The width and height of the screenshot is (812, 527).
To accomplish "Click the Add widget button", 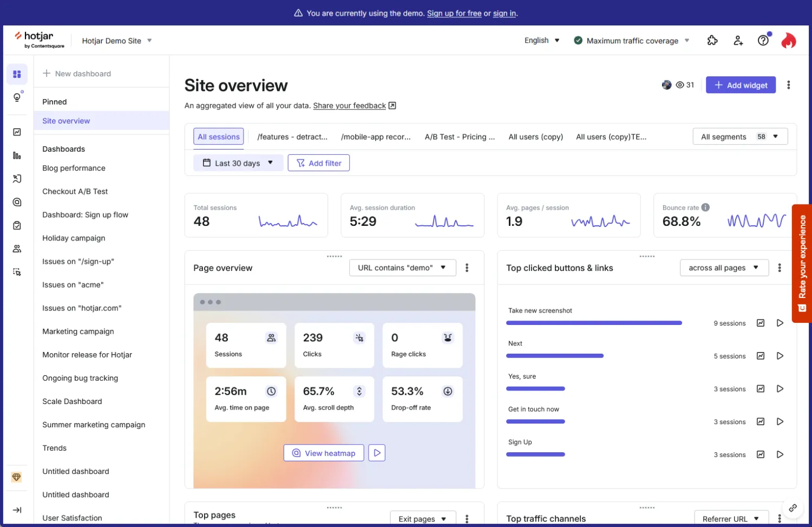I will click(x=741, y=85).
